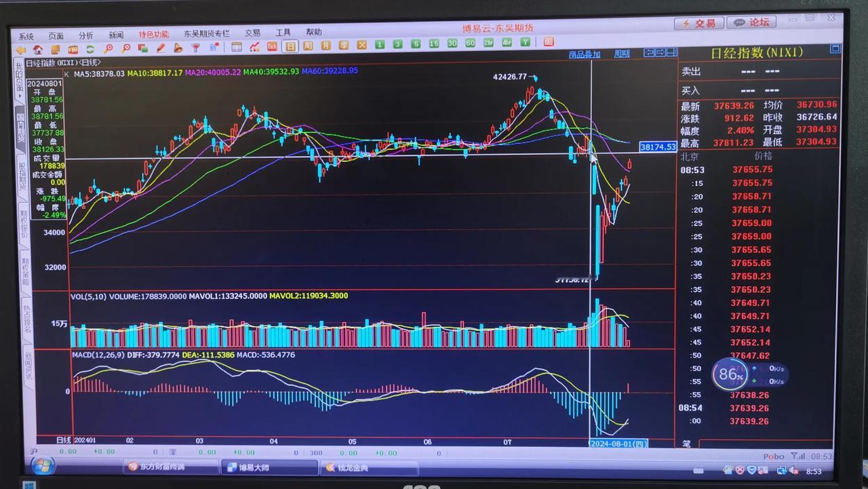Click the 2024-08-01 date marker on timeline

pyautogui.click(x=618, y=444)
